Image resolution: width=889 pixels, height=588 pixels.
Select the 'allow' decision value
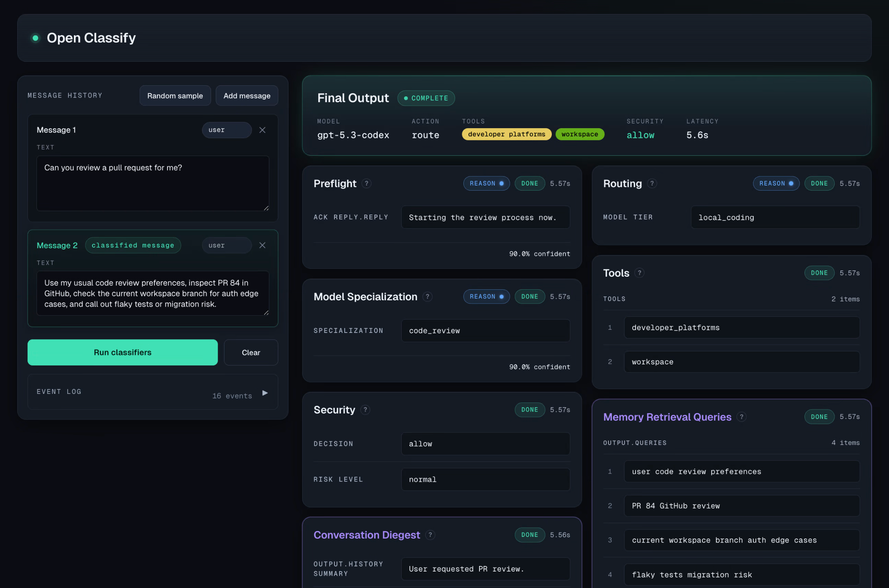coord(485,444)
